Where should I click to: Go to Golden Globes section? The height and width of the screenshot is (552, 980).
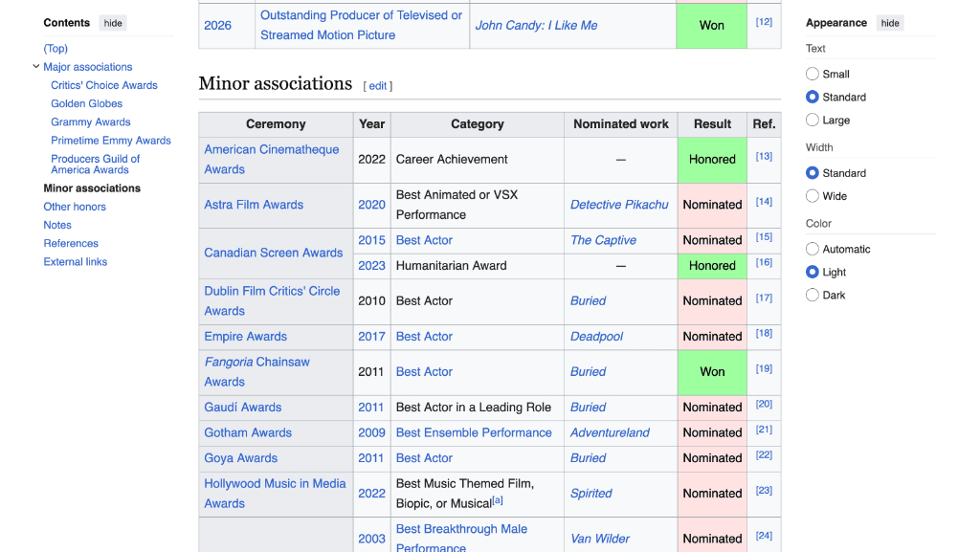(x=86, y=103)
